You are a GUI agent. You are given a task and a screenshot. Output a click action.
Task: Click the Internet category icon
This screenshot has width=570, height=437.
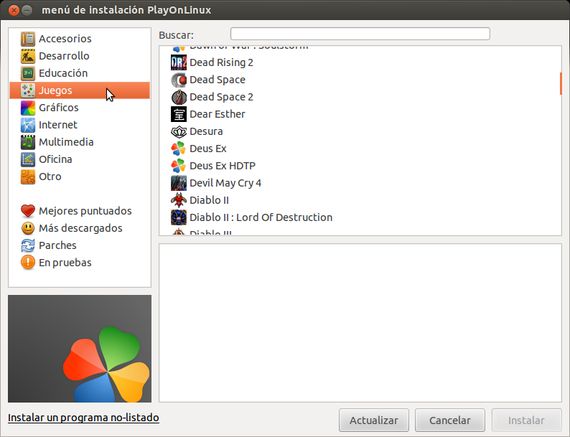tap(28, 125)
